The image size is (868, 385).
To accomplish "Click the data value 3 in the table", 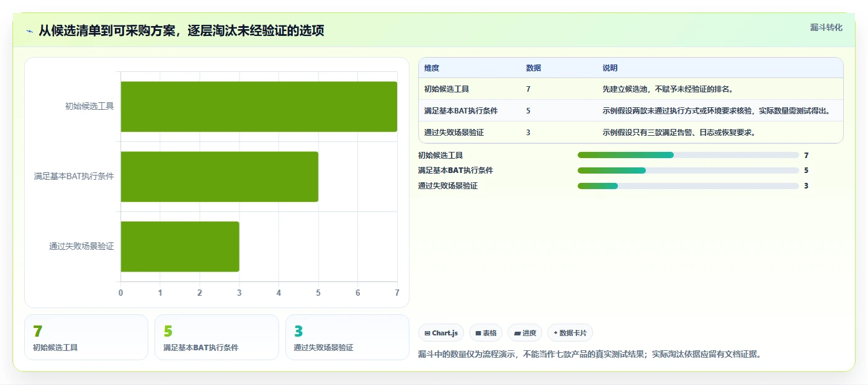I will (528, 133).
